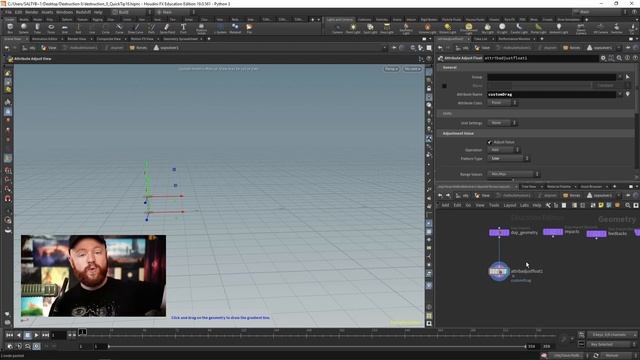Click the Key Selected button
The width and height of the screenshot is (640, 360).
click(x=611, y=344)
